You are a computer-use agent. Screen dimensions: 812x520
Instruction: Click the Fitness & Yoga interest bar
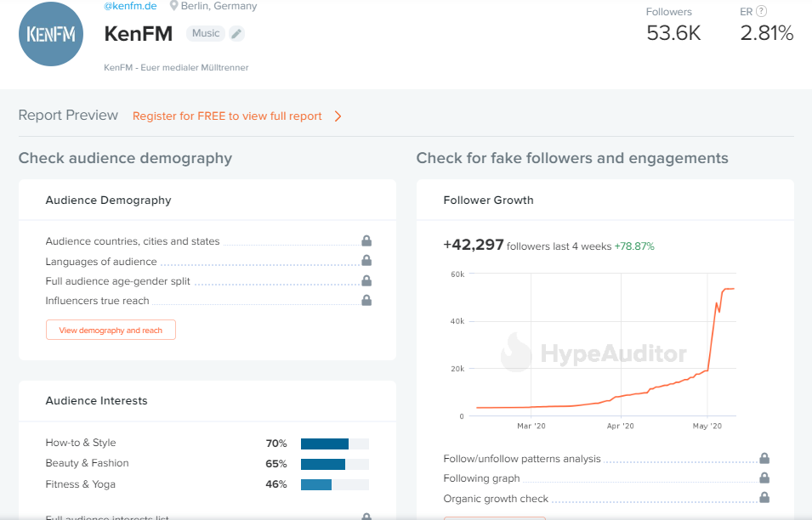(x=334, y=485)
